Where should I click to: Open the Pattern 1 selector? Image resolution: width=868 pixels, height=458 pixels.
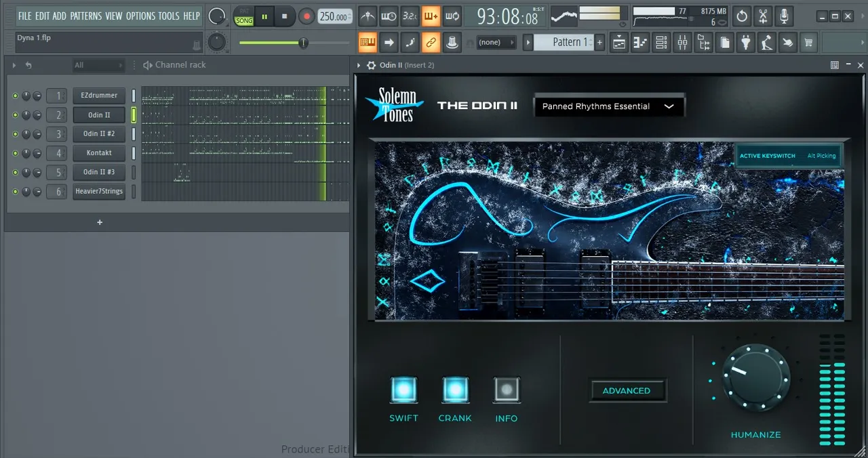pyautogui.click(x=564, y=42)
